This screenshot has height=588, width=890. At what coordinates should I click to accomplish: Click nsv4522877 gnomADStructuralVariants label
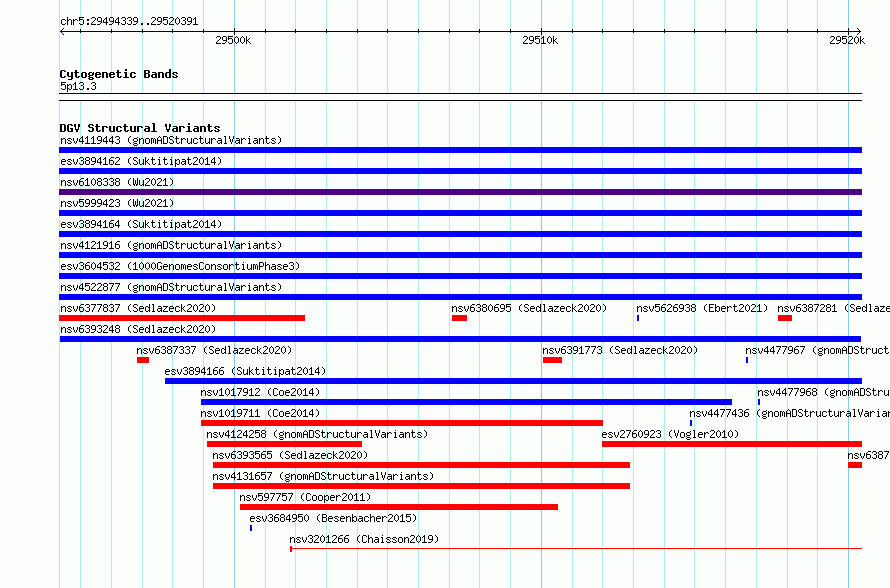[x=171, y=287]
